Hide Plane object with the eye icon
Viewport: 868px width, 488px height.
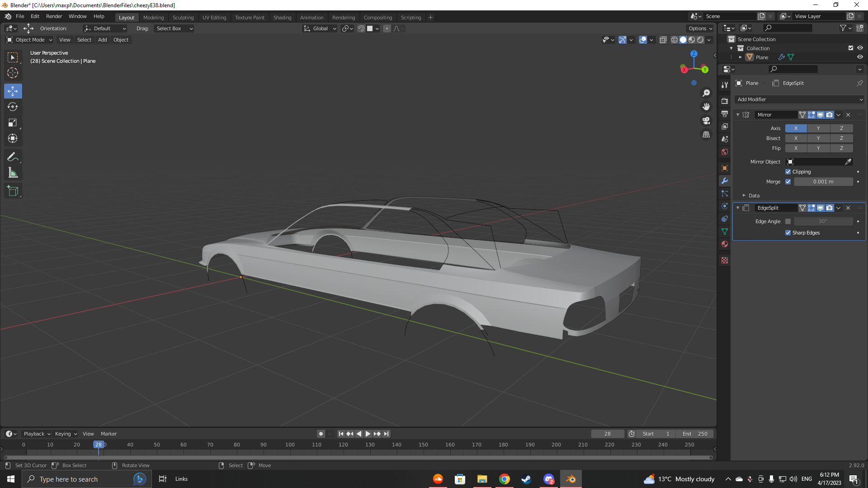[x=860, y=57]
